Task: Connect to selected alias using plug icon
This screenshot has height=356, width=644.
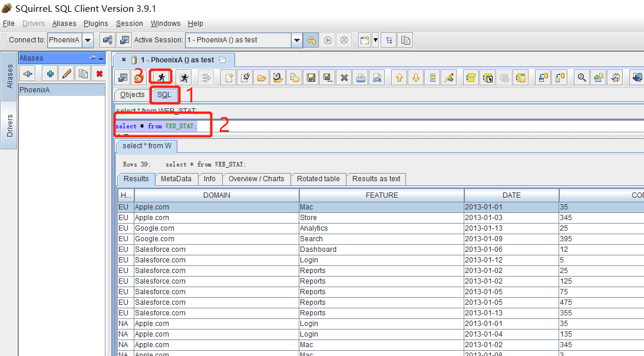Action: point(28,74)
